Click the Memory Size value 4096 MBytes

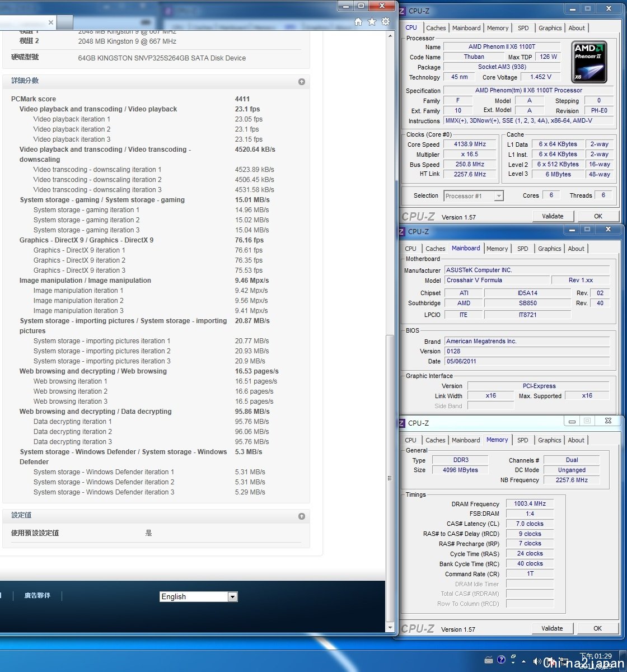[460, 470]
